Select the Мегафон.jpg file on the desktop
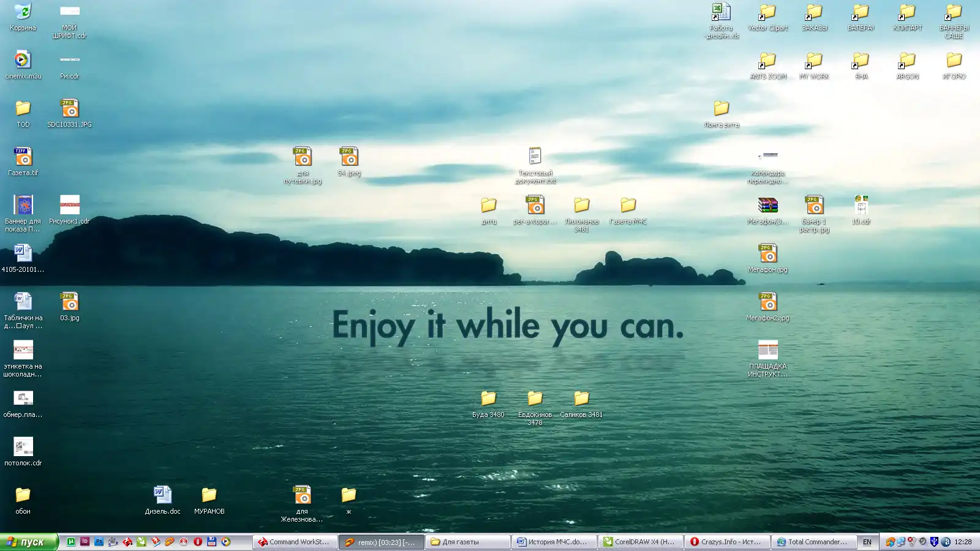This screenshot has width=980, height=551. click(767, 253)
